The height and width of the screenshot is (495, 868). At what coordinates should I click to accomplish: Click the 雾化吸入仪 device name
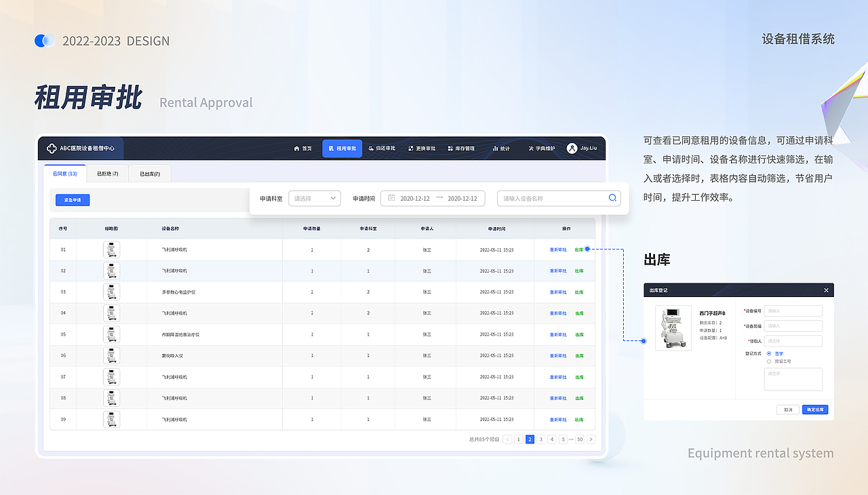click(x=174, y=356)
